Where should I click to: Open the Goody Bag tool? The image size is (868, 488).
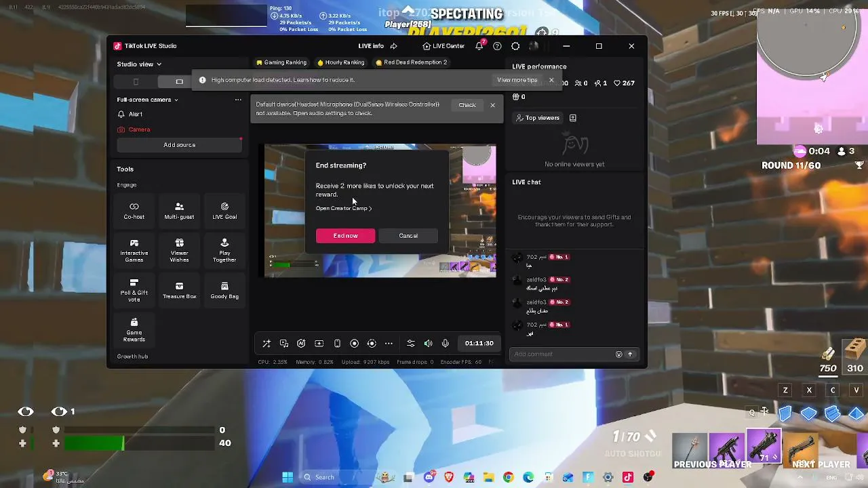click(x=224, y=290)
